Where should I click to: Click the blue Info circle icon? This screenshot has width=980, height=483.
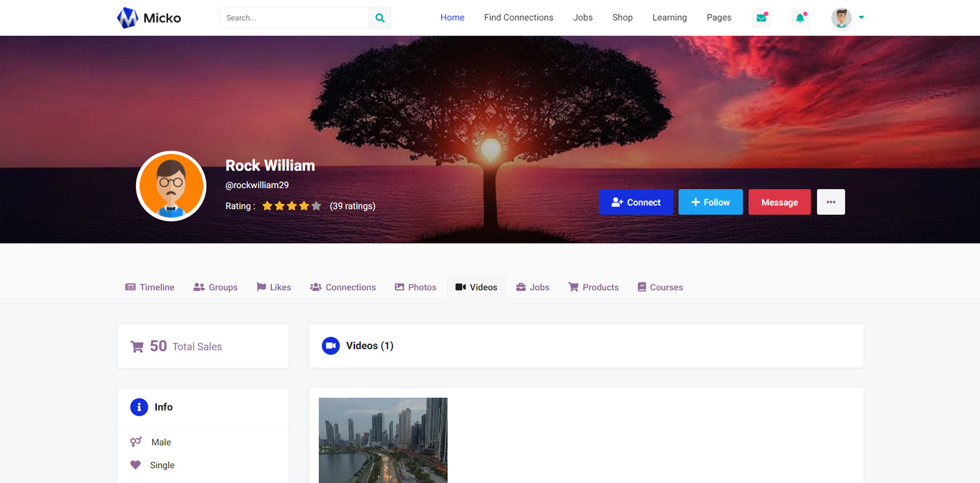pyautogui.click(x=139, y=407)
